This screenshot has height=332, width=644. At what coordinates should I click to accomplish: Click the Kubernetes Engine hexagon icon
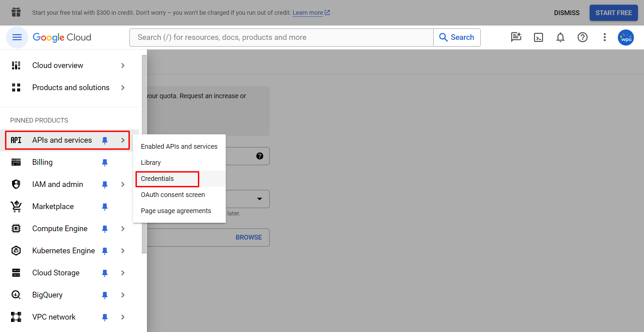[x=16, y=251]
